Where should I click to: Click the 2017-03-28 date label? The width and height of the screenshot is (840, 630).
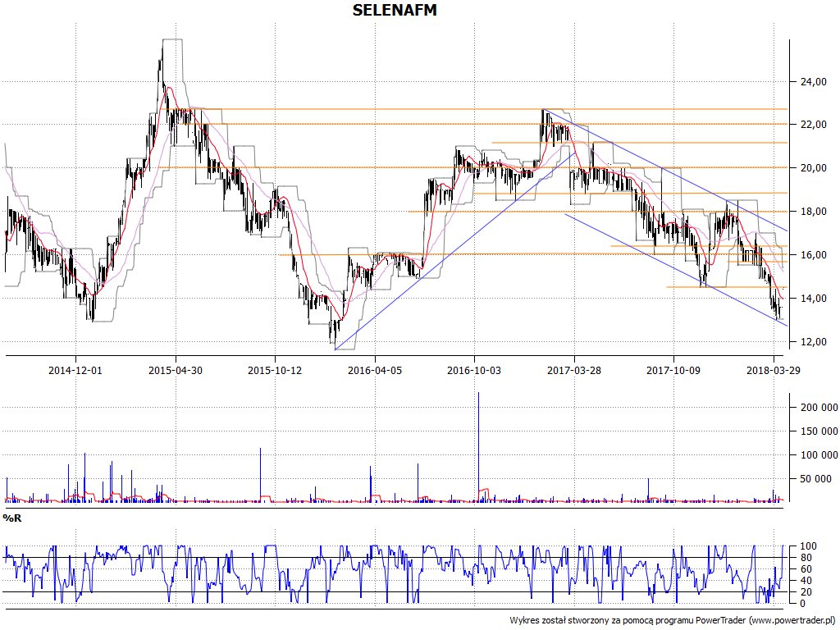click(x=573, y=370)
